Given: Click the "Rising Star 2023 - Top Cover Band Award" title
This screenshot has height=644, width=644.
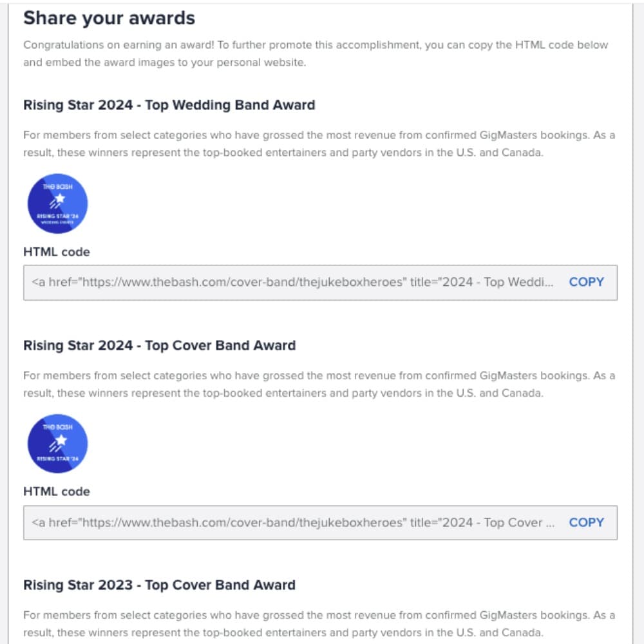Looking at the screenshot, I should (159, 585).
